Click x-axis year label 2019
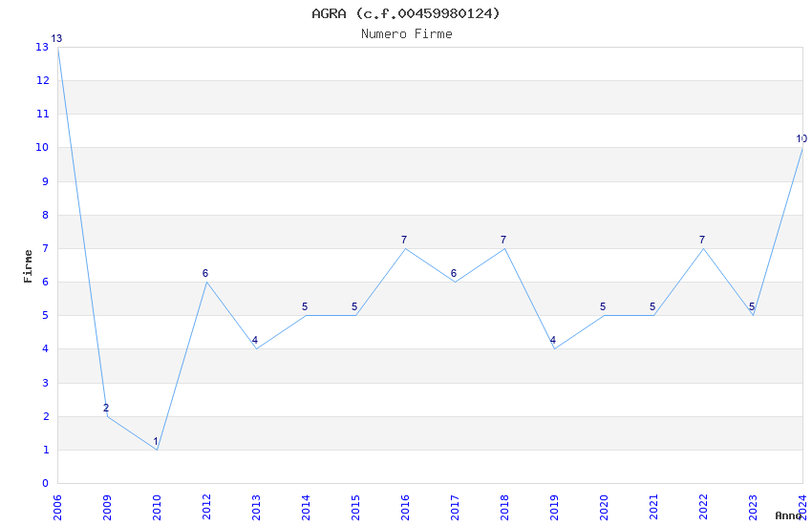The height and width of the screenshot is (525, 812). 555,508
